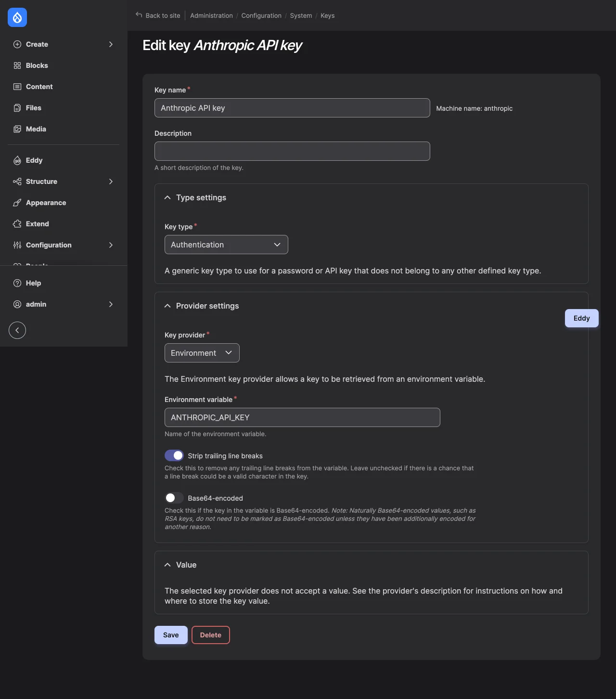Follow the Keys breadcrumb link
Image resolution: width=616 pixels, height=699 pixels.
click(328, 15)
